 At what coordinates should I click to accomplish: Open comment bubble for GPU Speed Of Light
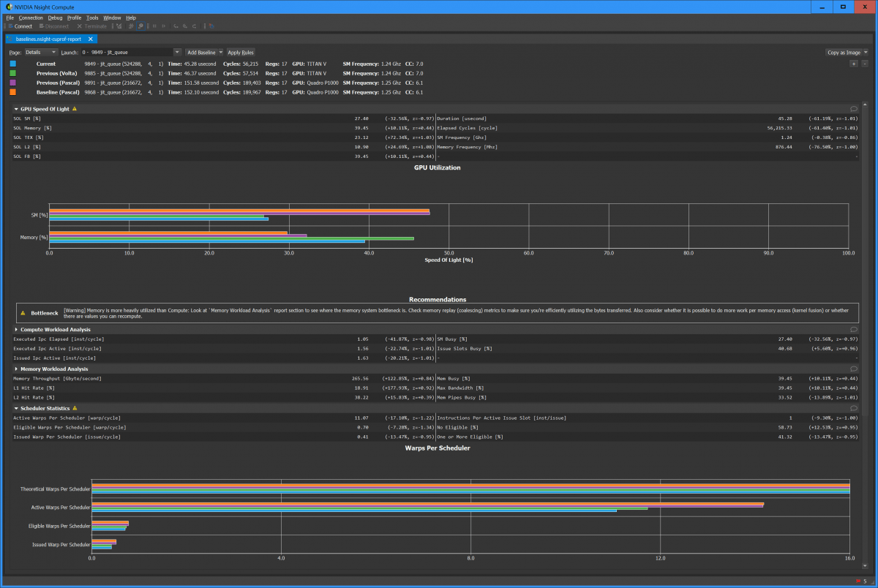(x=854, y=109)
